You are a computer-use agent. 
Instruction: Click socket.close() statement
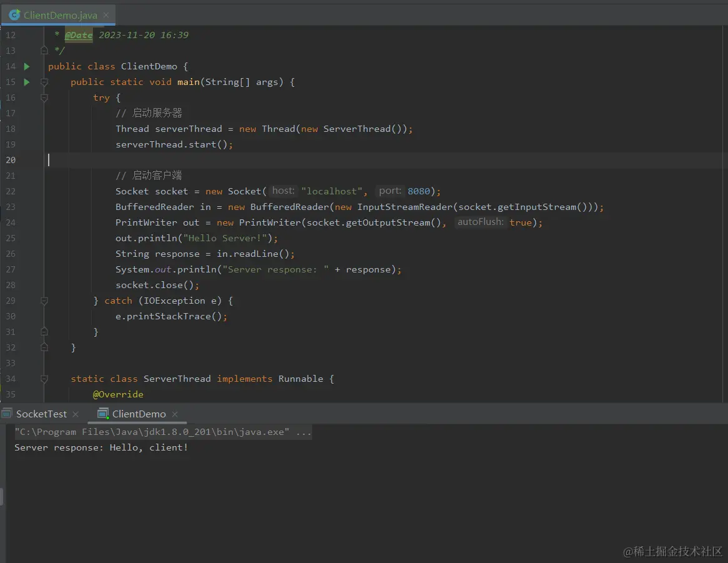pos(157,285)
